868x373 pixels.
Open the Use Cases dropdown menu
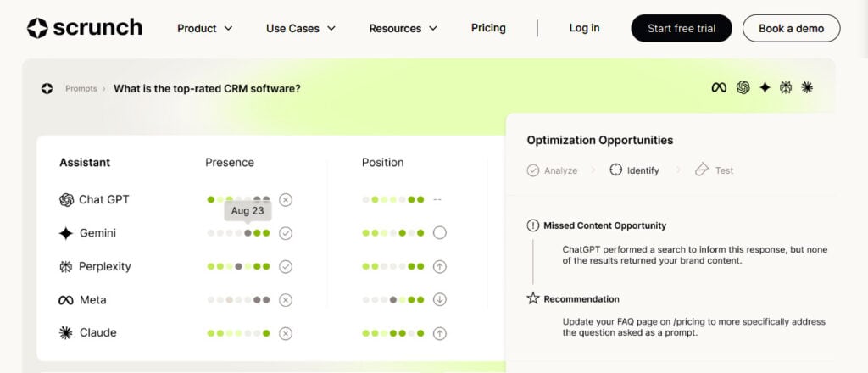pos(301,28)
